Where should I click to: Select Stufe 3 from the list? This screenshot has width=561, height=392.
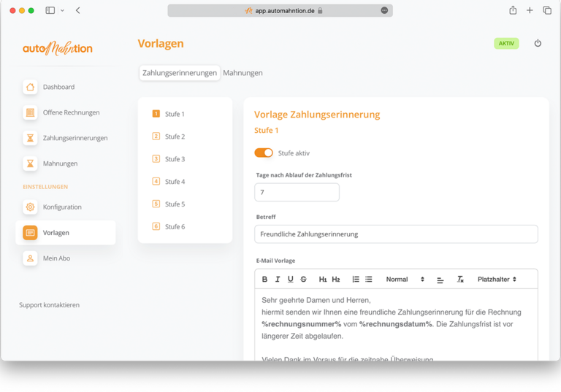pyautogui.click(x=175, y=159)
